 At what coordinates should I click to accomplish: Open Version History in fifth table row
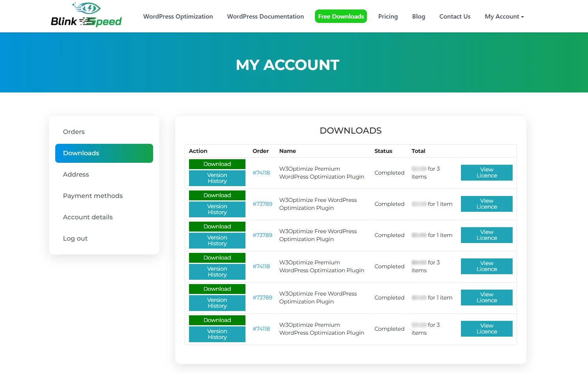[217, 303]
